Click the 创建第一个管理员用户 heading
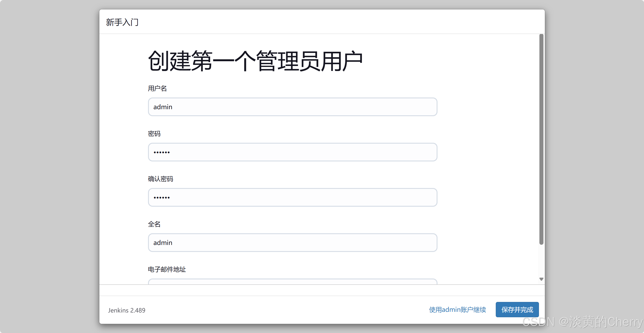 click(x=255, y=61)
